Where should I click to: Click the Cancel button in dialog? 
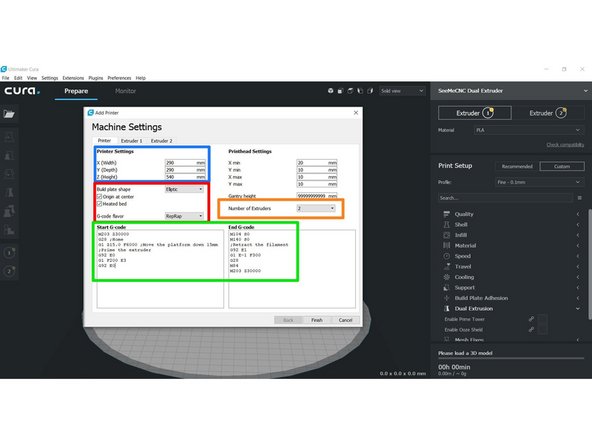pyautogui.click(x=345, y=320)
